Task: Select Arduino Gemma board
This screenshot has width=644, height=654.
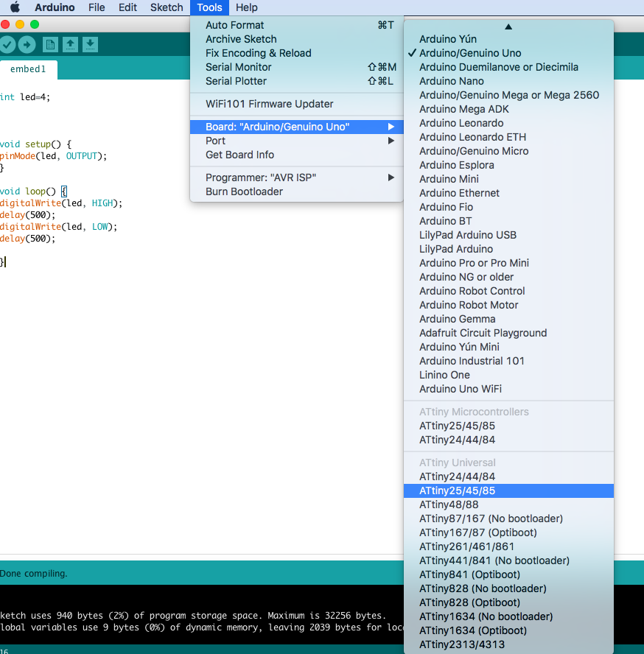Action: coord(508,319)
